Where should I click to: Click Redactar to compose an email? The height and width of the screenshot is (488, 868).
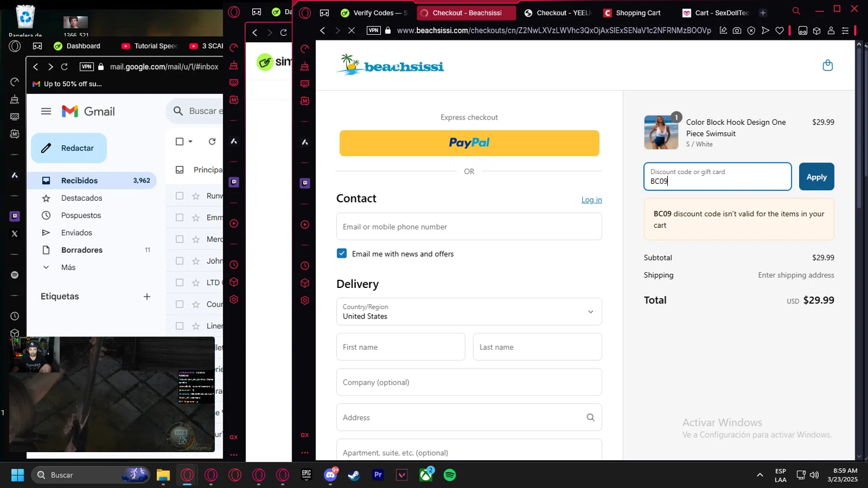(x=69, y=148)
